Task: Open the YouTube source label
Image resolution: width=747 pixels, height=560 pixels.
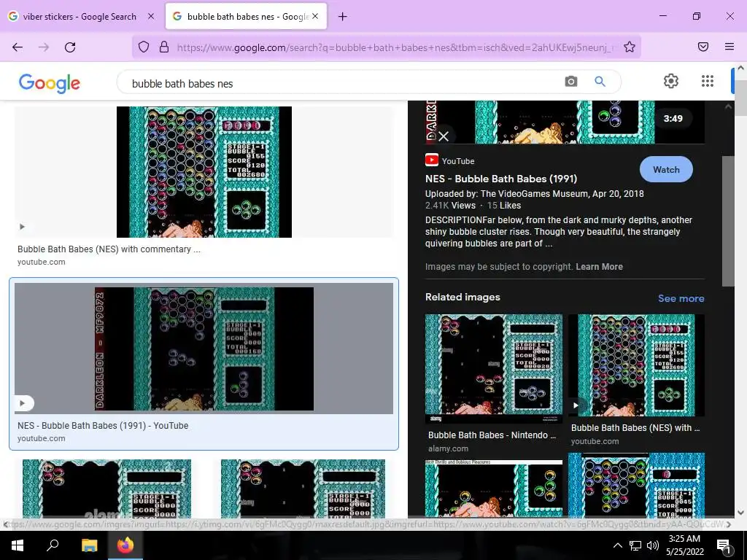Action: click(449, 161)
